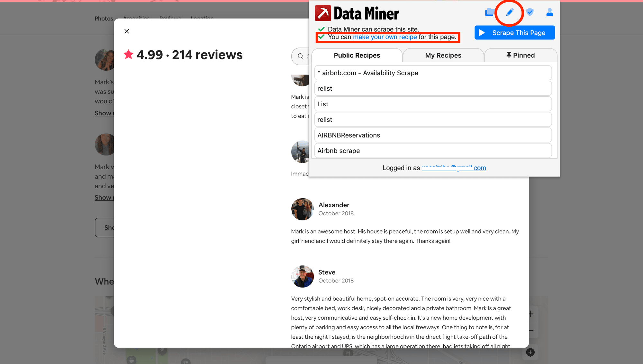Click the Data Miner logo icon

(323, 13)
